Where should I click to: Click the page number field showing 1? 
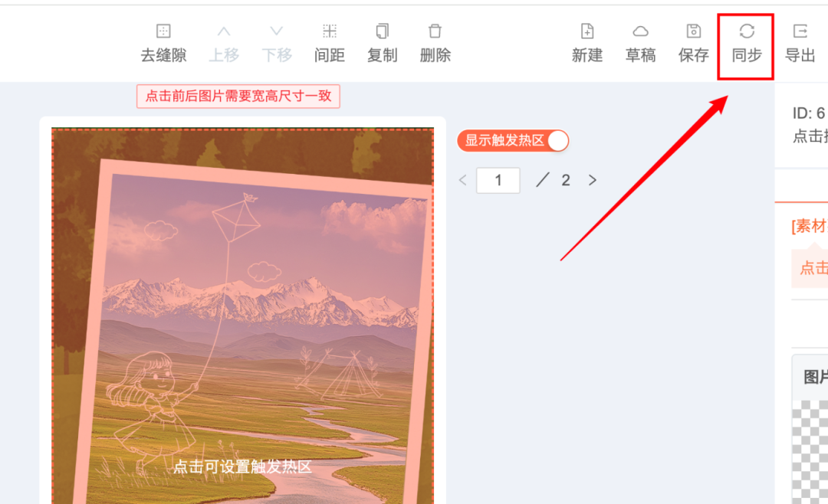(498, 181)
